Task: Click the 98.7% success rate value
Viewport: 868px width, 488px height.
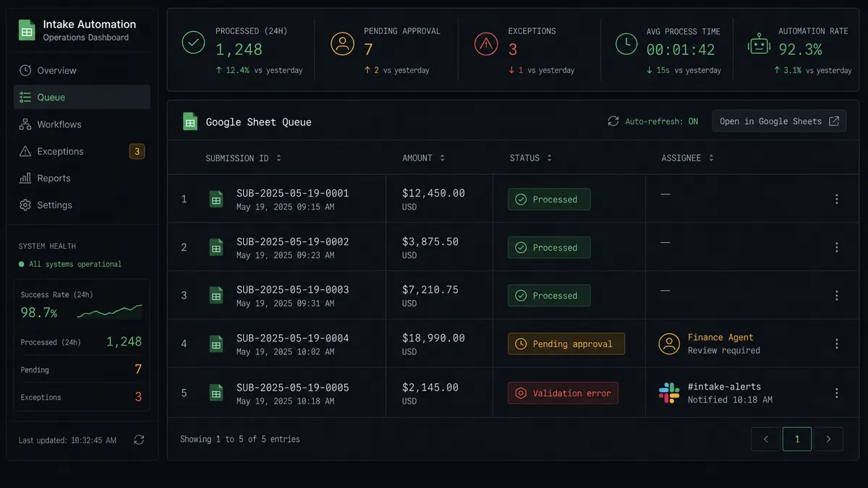Action: coord(39,312)
